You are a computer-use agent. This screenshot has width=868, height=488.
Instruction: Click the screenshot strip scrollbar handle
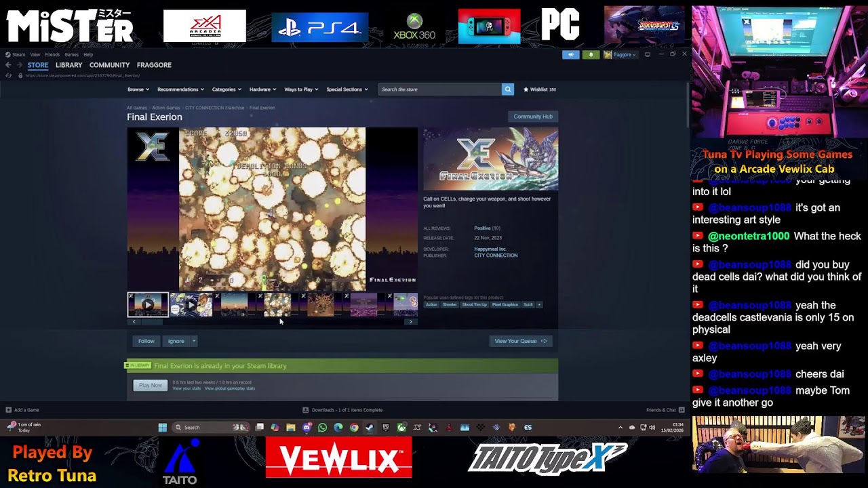coord(152,322)
